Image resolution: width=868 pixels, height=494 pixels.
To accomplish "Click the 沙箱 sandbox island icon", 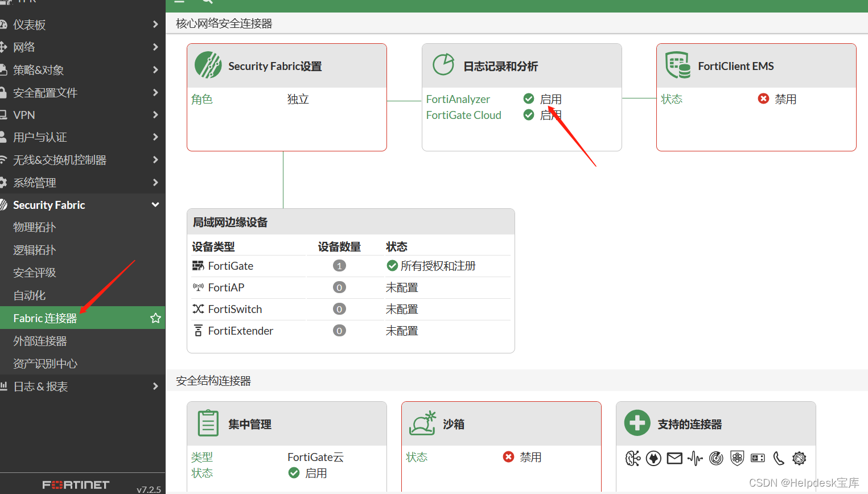I will [423, 423].
